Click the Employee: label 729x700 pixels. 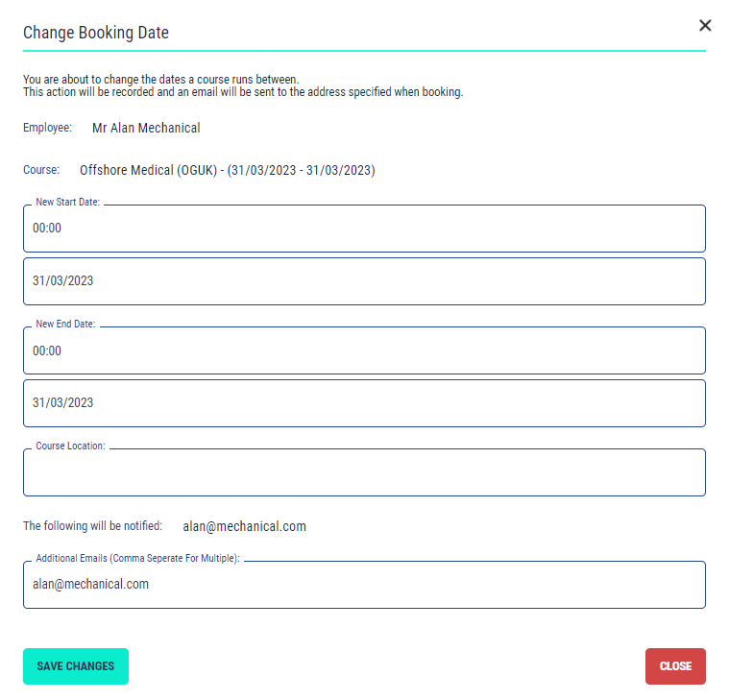47,128
